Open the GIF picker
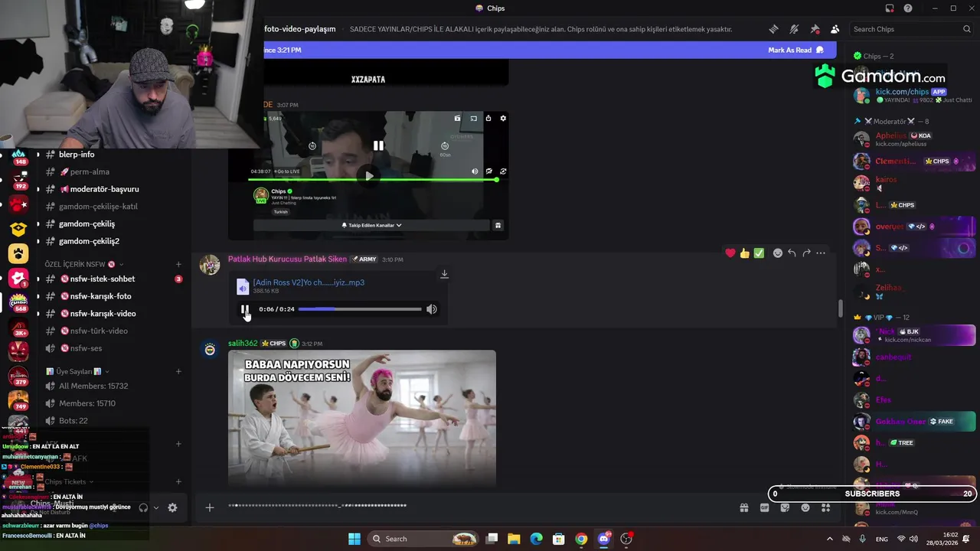The image size is (980, 551). tap(764, 507)
